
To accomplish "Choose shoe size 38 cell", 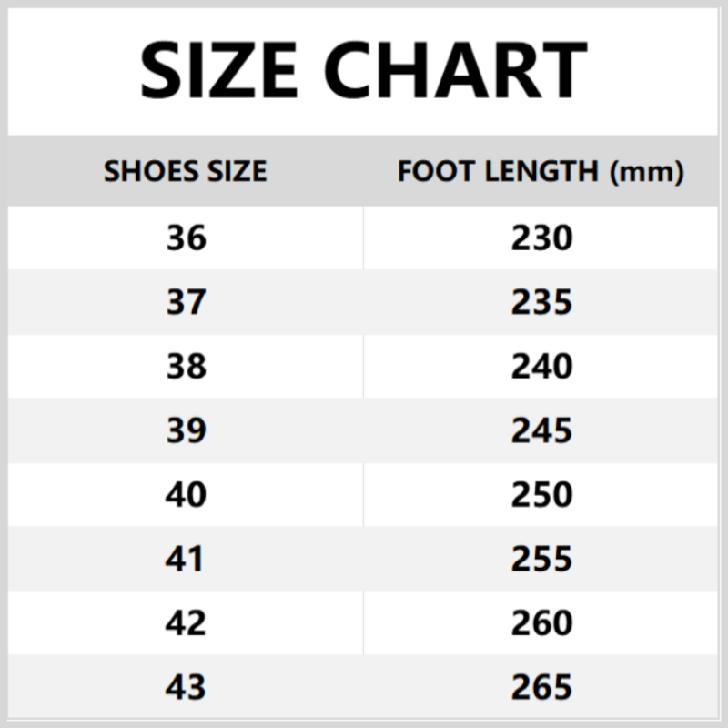I will [x=186, y=367].
